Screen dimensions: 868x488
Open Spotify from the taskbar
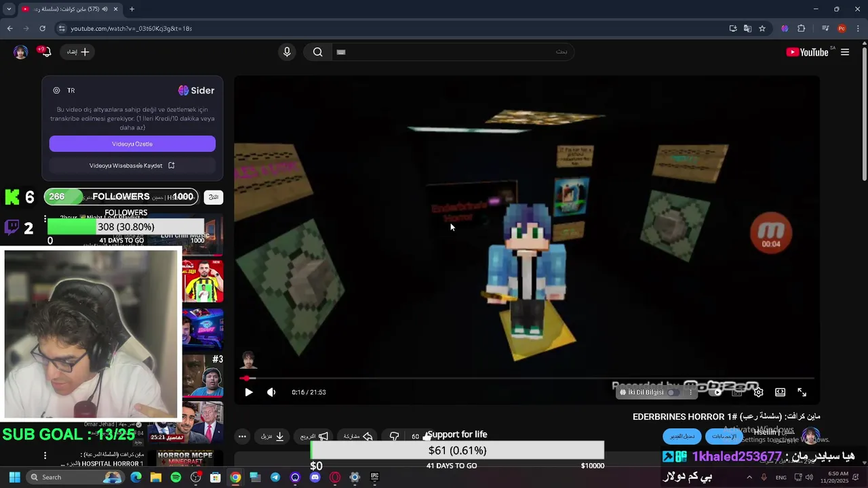click(176, 477)
